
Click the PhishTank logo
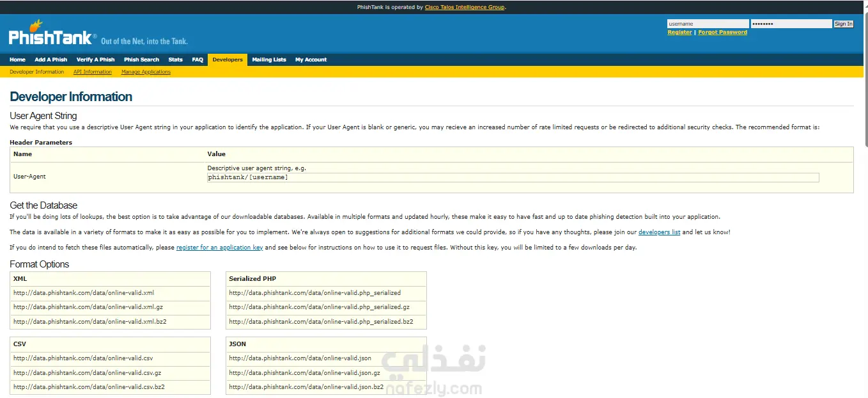tap(52, 33)
